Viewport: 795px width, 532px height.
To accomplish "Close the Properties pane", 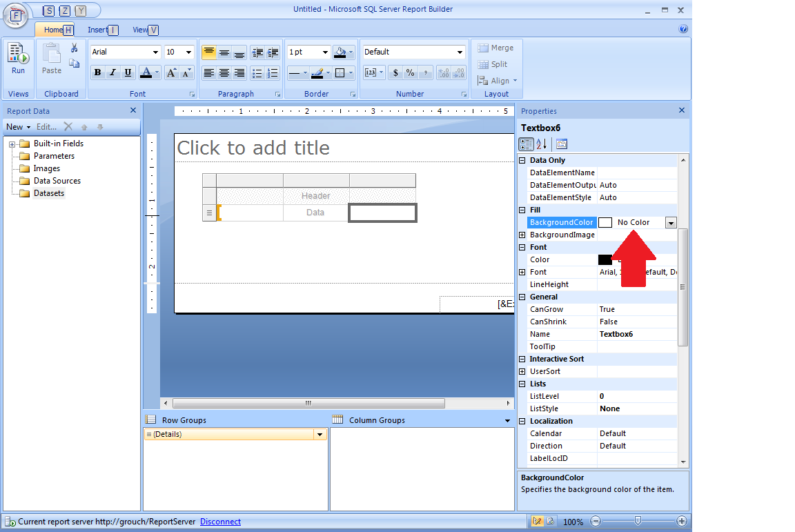I will click(x=681, y=110).
